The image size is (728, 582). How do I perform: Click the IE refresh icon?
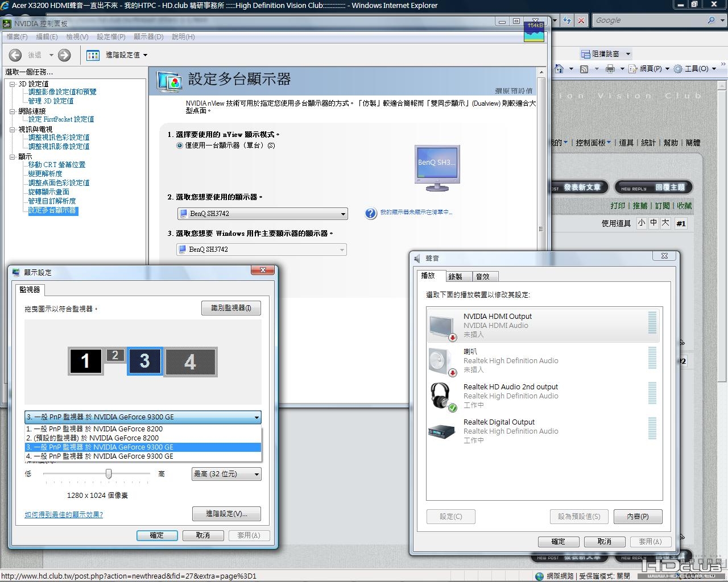[x=567, y=20]
